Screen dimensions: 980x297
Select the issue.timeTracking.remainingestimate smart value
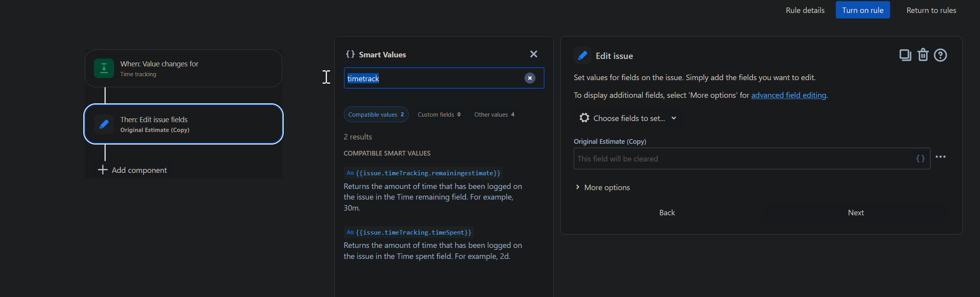pos(423,173)
